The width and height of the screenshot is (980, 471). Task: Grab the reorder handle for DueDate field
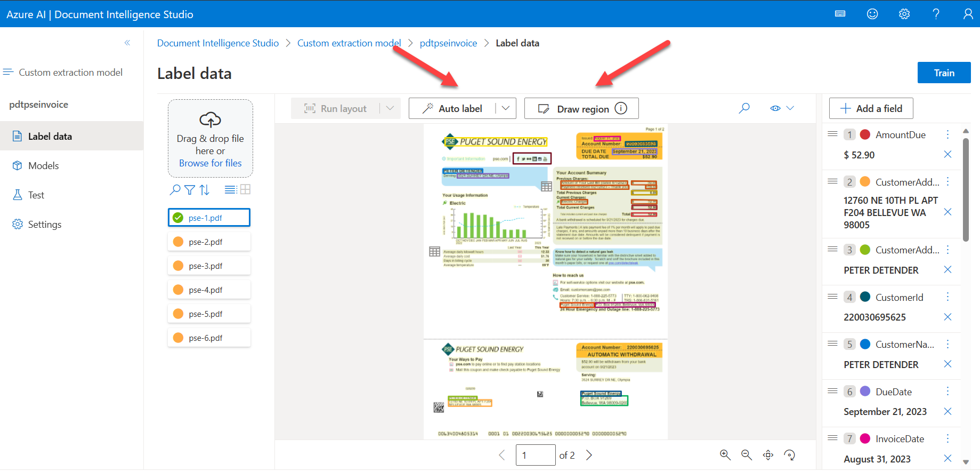click(x=832, y=391)
